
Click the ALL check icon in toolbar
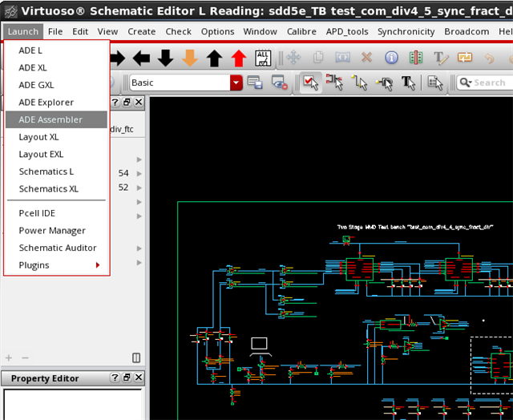tap(263, 59)
